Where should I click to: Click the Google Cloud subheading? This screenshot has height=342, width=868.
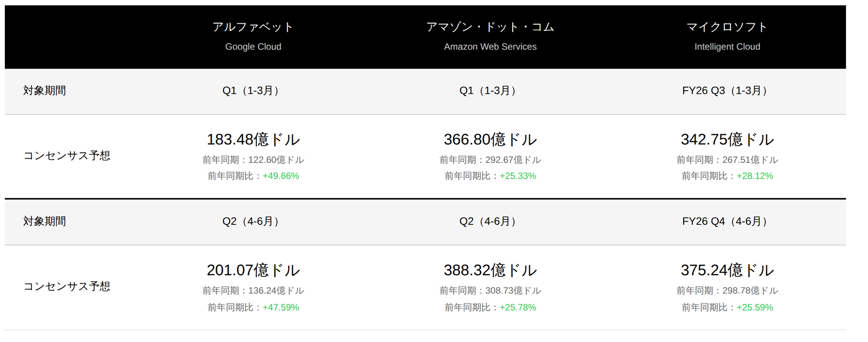tap(253, 47)
